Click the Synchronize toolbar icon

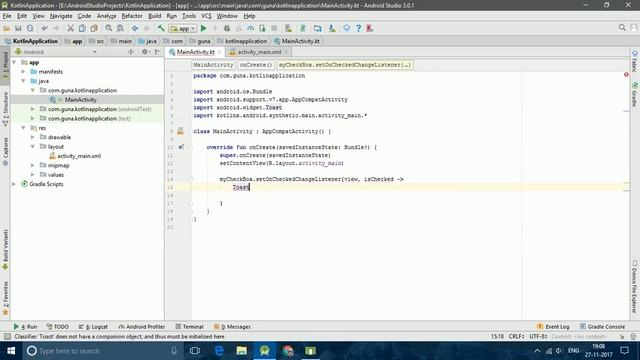tap(30, 28)
